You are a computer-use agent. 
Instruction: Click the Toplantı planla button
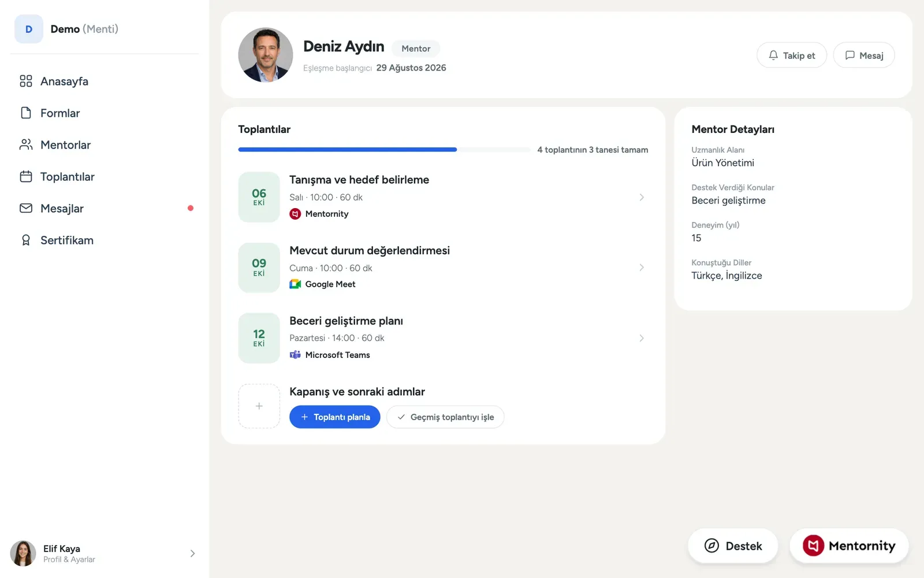335,417
